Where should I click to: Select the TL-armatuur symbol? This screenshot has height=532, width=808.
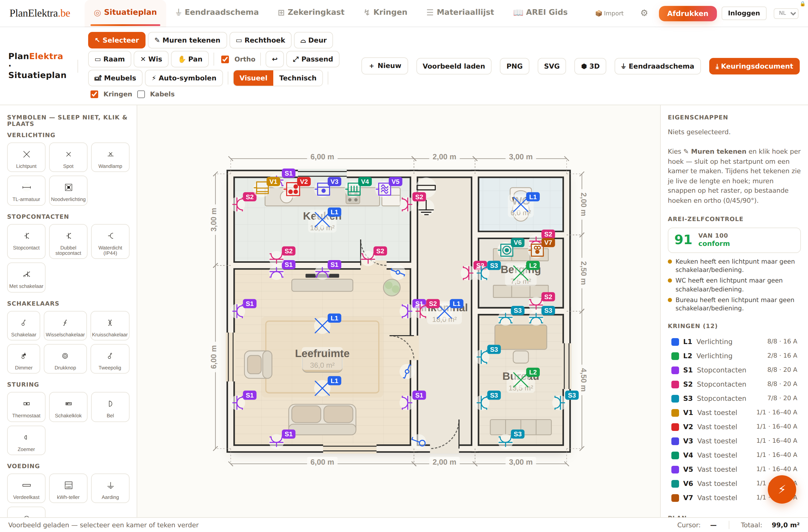[x=26, y=190]
